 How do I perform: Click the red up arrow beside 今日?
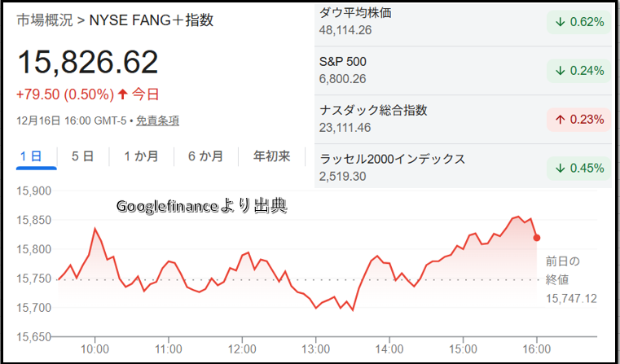pos(123,94)
